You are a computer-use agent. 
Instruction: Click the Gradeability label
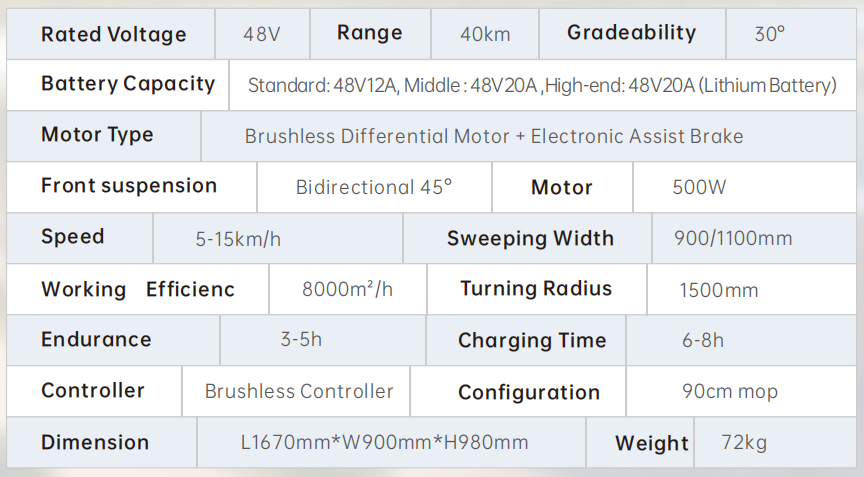[x=631, y=33]
